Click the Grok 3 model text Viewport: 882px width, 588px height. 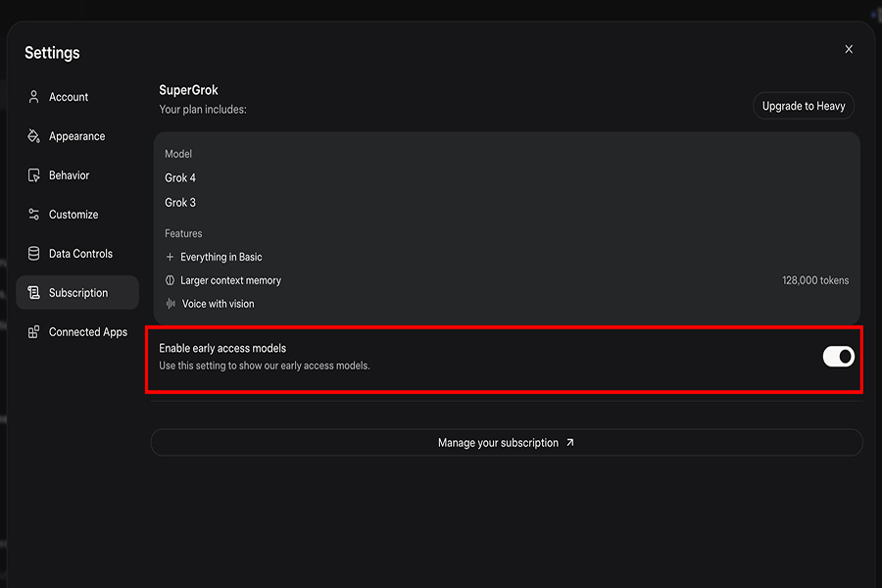click(x=180, y=203)
